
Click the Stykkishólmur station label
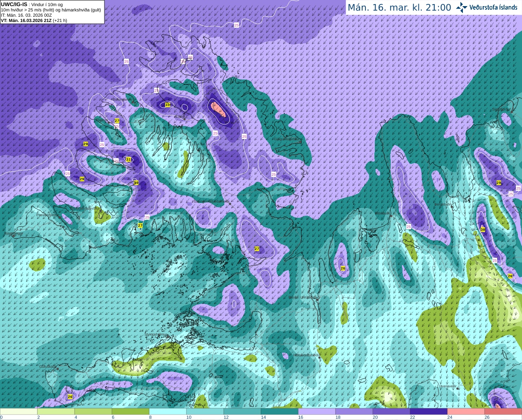[x=156, y=334]
